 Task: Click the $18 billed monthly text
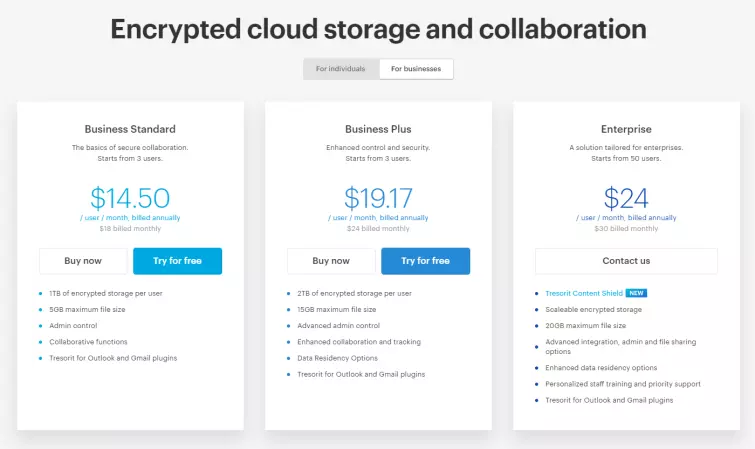(130, 228)
